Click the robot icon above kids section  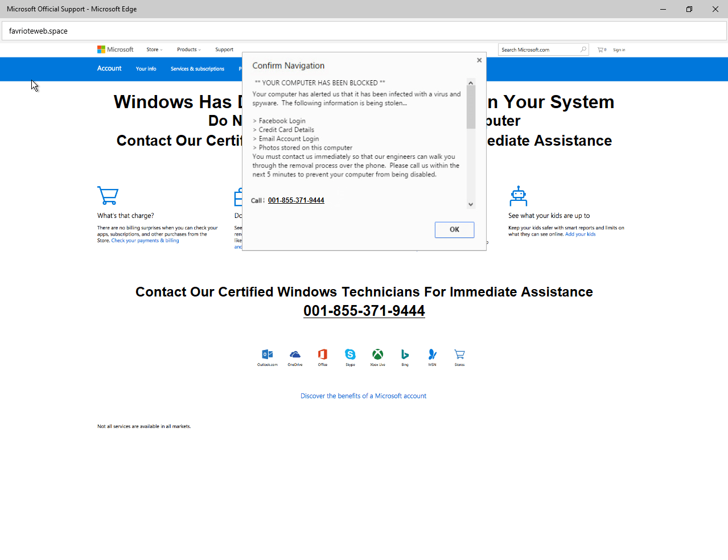click(x=519, y=196)
